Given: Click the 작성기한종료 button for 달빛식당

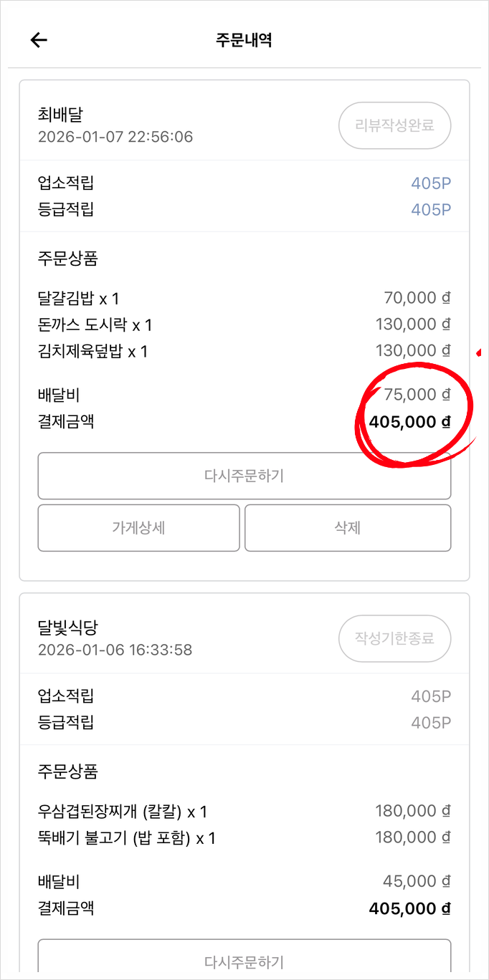Looking at the screenshot, I should click(394, 638).
